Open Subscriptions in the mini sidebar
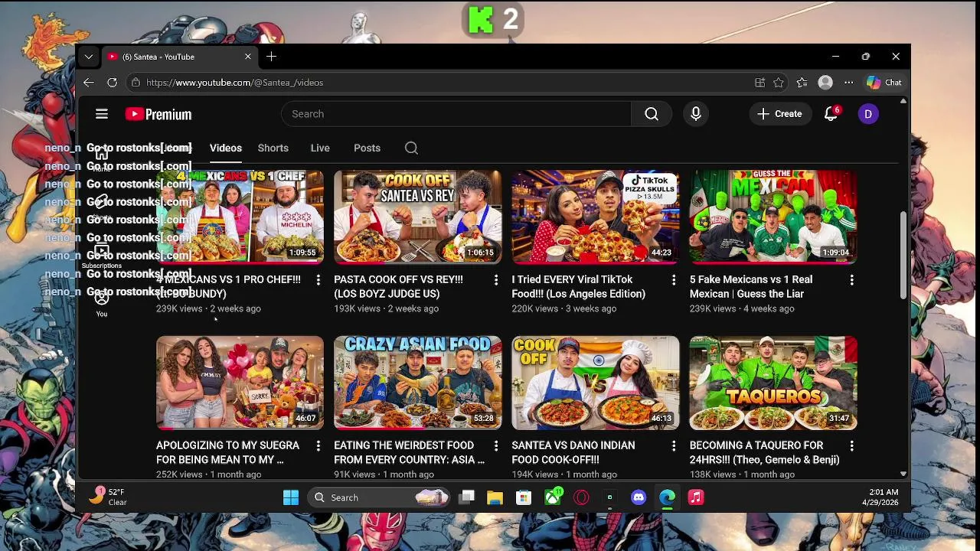Viewport: 980px width, 551px height. [102, 256]
